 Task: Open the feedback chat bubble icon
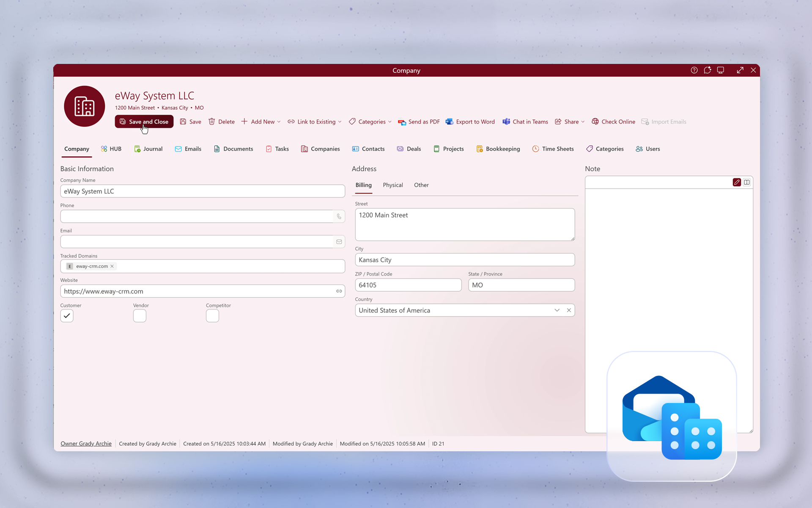[707, 70]
